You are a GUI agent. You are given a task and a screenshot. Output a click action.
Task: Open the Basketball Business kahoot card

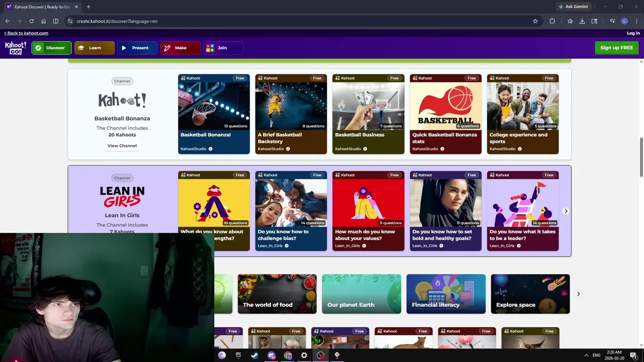coord(368,114)
